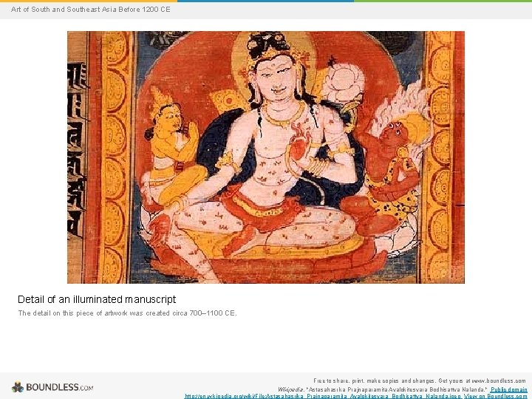Follow the View on Boundless.com link

point(495,396)
